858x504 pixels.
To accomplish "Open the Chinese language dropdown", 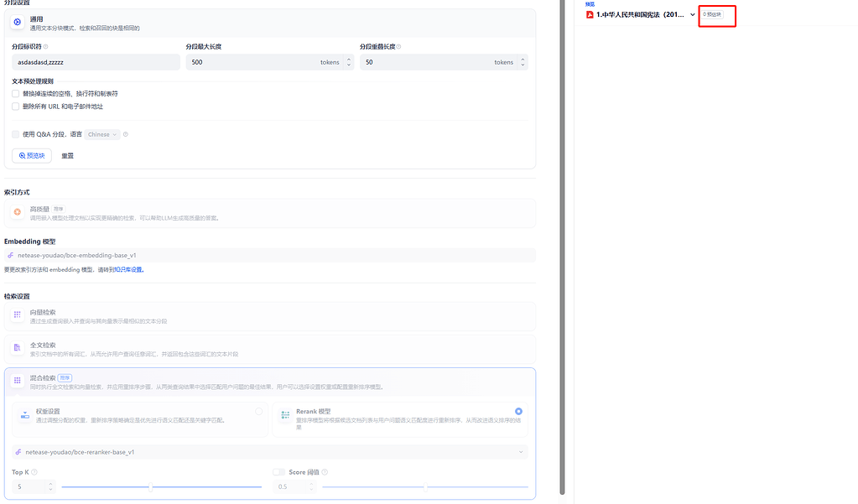I will 102,134.
